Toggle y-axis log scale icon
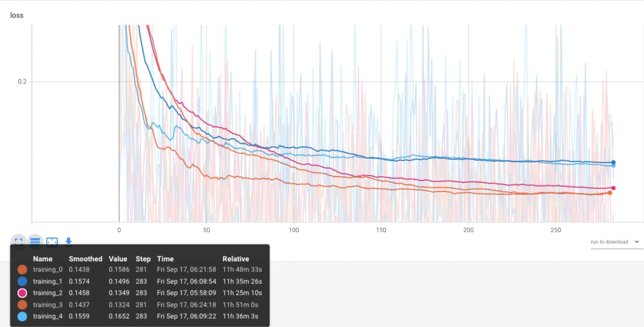The height and width of the screenshot is (327, 644). tap(35, 242)
